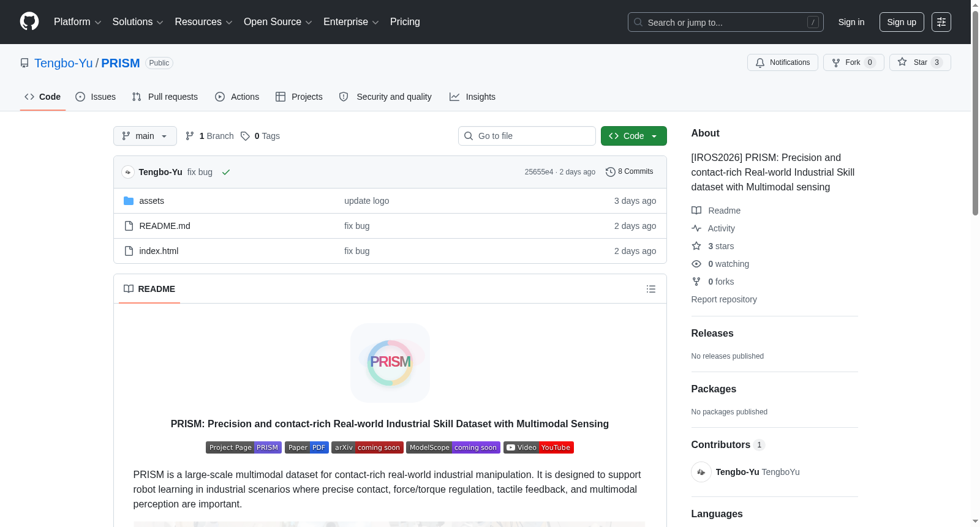This screenshot has width=980, height=527.
Task: Open the assets folder name
Action: pyautogui.click(x=152, y=201)
